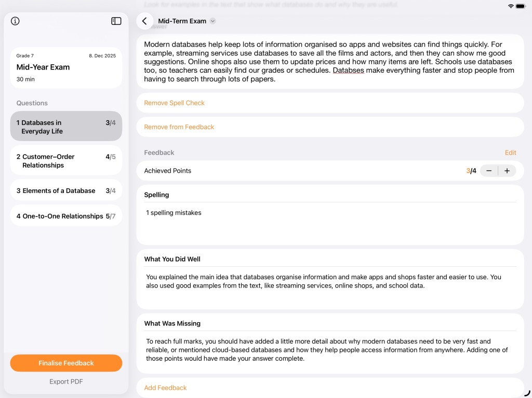Open the Mid-Year Exam info card
The image size is (532, 398).
66,68
